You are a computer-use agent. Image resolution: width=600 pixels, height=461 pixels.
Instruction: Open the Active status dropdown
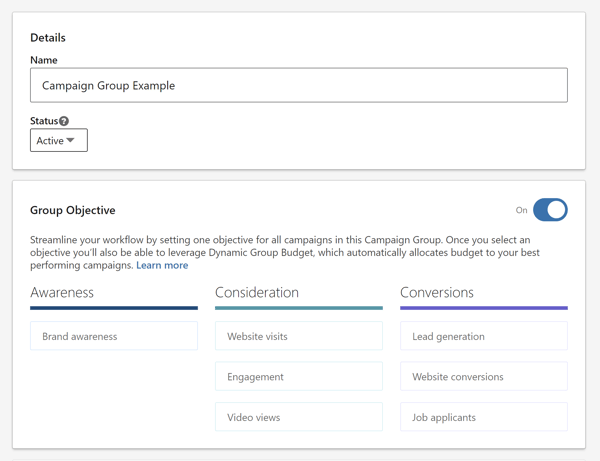[58, 141]
